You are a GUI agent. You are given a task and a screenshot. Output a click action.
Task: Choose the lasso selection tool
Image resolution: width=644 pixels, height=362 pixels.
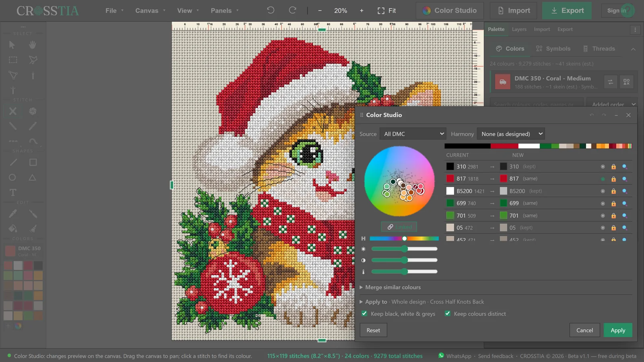click(x=33, y=60)
